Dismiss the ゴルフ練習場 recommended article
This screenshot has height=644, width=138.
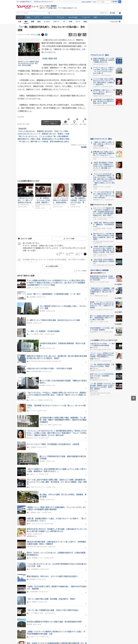click(86, 314)
